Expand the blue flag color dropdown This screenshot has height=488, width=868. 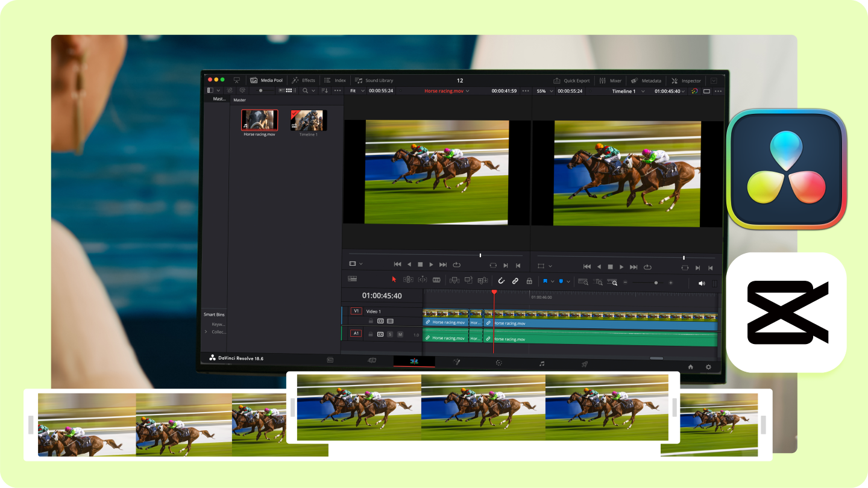pos(553,281)
